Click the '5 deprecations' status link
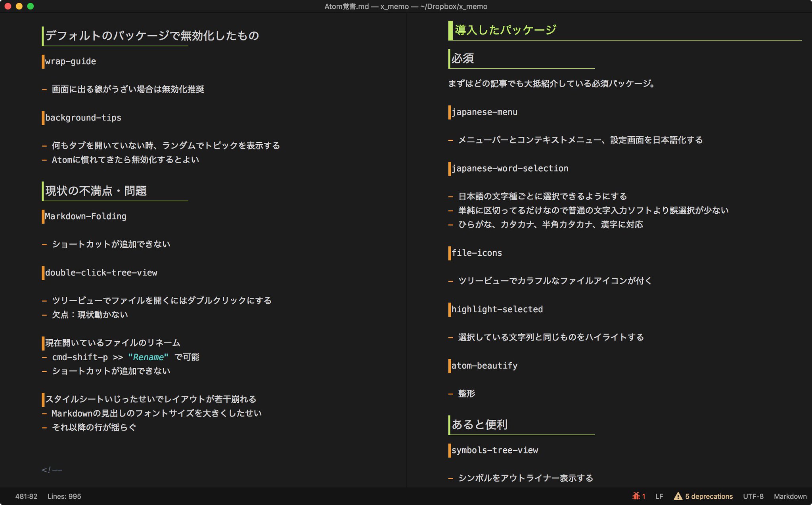The height and width of the screenshot is (505, 812). click(x=709, y=496)
